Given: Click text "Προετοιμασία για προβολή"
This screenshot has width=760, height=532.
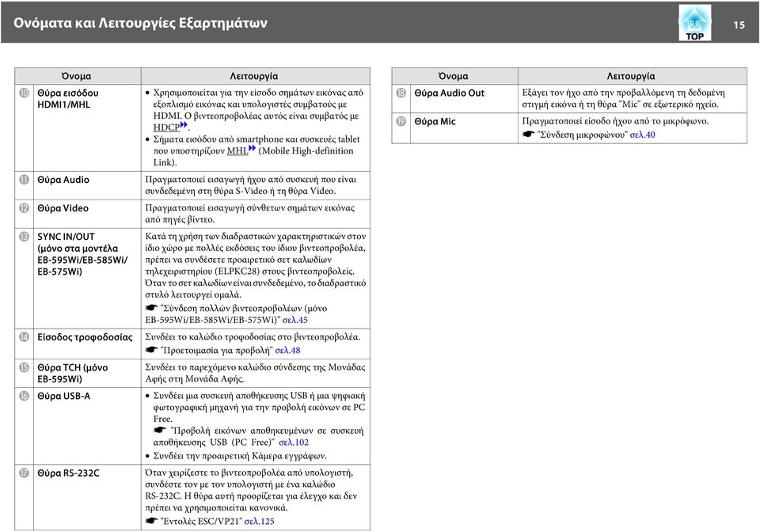Looking at the screenshot, I should pyautogui.click(x=216, y=350).
